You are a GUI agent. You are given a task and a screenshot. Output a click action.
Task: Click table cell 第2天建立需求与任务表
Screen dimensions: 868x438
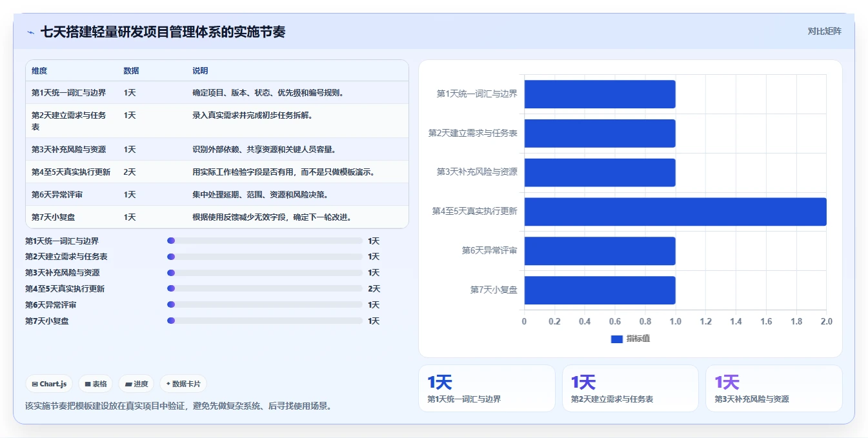coord(69,121)
